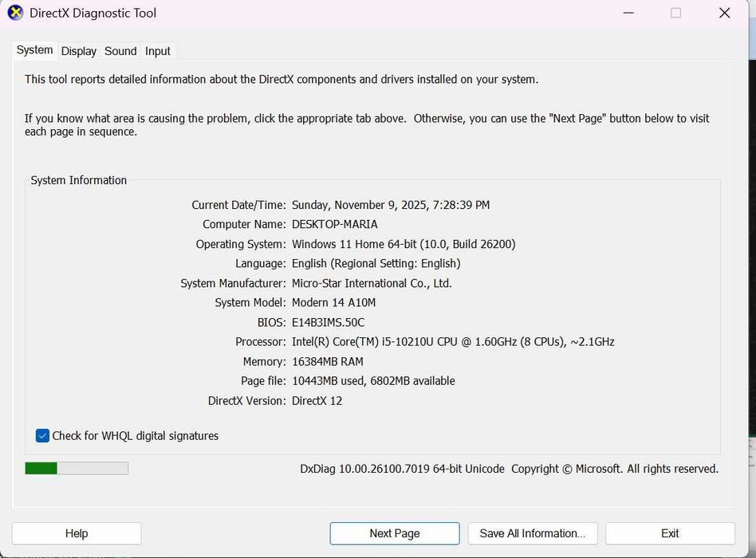Image resolution: width=756 pixels, height=558 pixels.
Task: Click the System Information group label
Action: [79, 180]
